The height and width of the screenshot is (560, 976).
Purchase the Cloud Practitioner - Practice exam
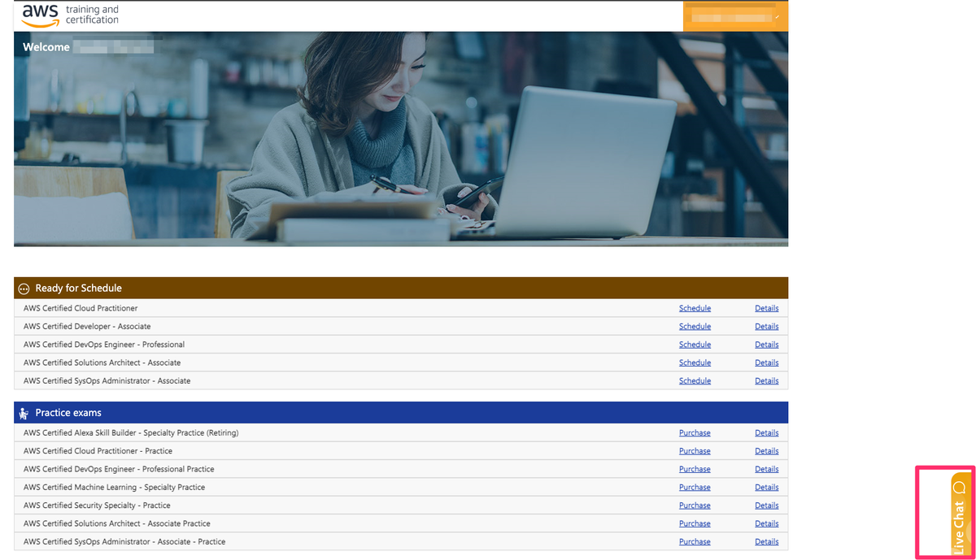pyautogui.click(x=695, y=451)
